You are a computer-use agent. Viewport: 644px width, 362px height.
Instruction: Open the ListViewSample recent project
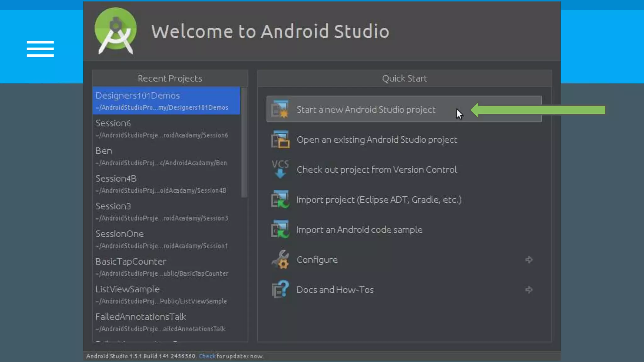click(166, 294)
